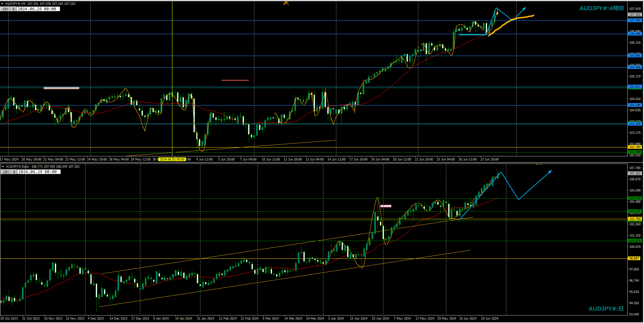This screenshot has width=644, height=323.
Task: Click the 107.450 scale value on H4 axis
Action: [x=635, y=9]
